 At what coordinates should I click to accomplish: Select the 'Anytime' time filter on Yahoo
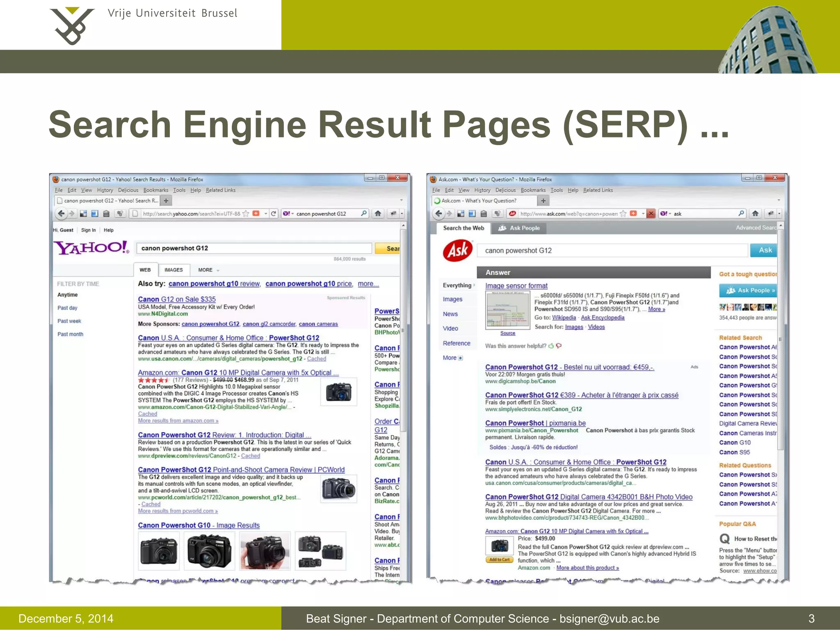click(68, 294)
